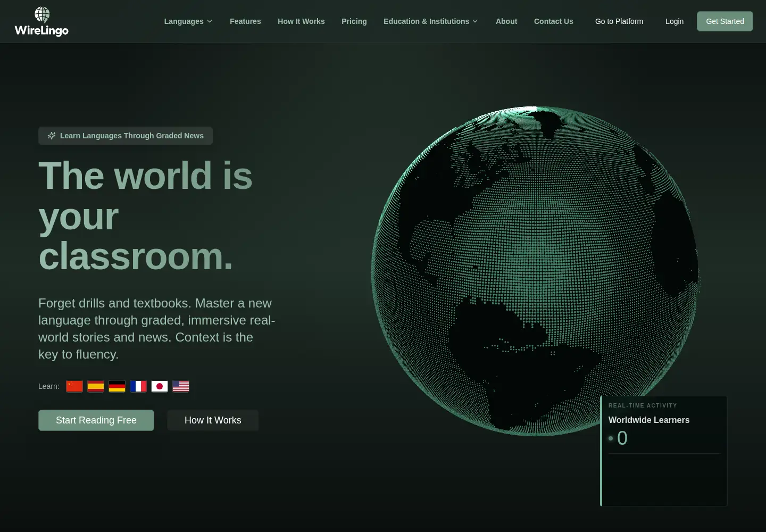Navigate to the Pricing page
766x532 pixels.
[354, 21]
